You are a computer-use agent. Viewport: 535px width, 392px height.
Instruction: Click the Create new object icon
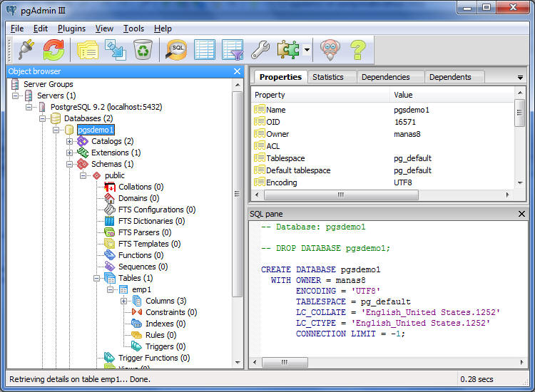tap(116, 50)
